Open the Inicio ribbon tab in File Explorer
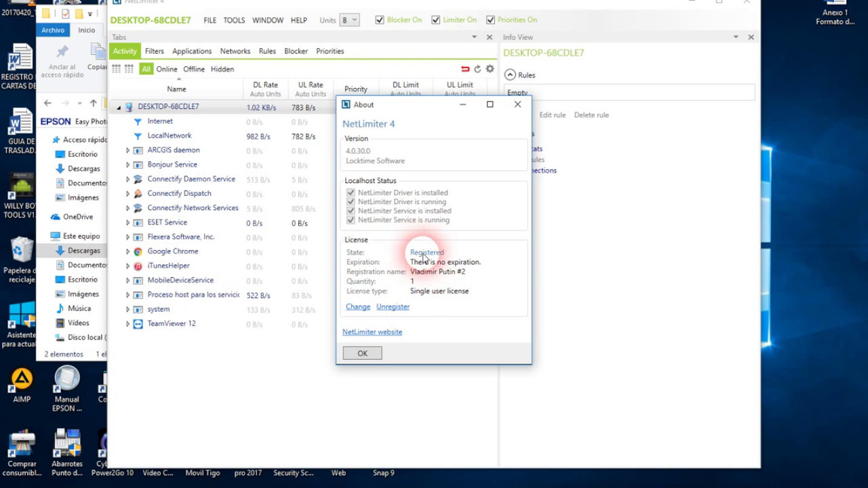Image resolution: width=868 pixels, height=488 pixels. click(87, 30)
